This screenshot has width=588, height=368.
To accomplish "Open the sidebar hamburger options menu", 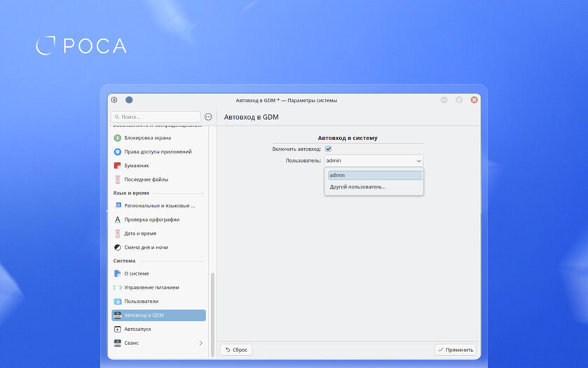I will 208,117.
